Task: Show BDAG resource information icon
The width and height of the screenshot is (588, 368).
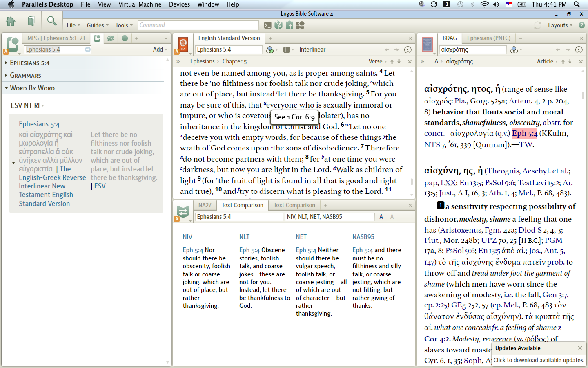Action: [579, 49]
